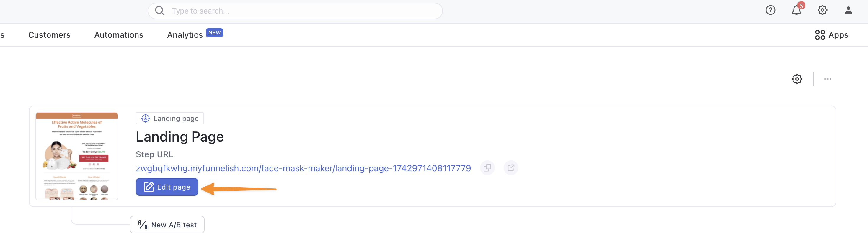Open step settings gear above the card

(x=797, y=79)
